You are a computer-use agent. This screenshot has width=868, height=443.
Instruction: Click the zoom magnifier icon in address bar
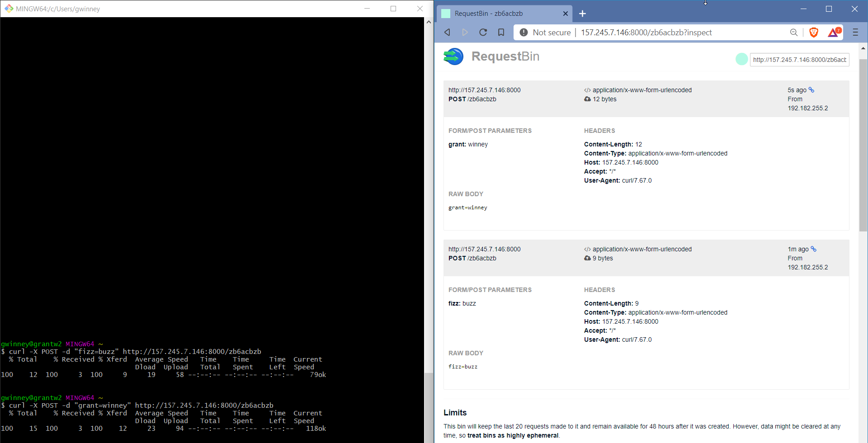click(x=793, y=32)
